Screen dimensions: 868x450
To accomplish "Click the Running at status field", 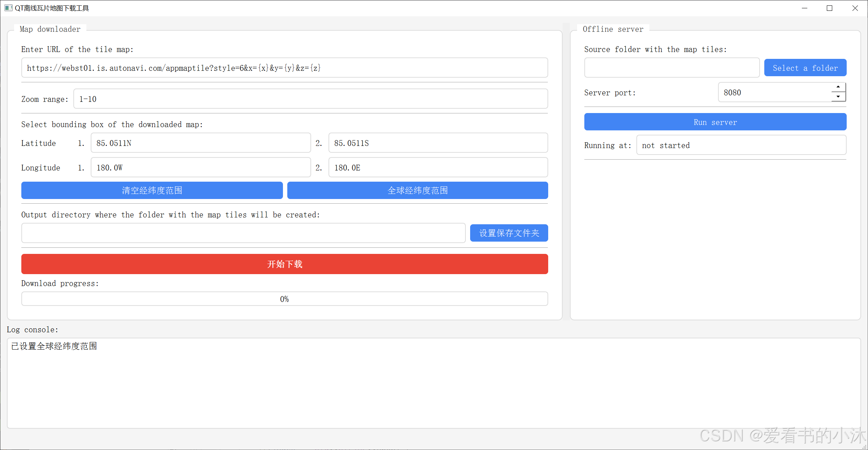I will [x=741, y=145].
